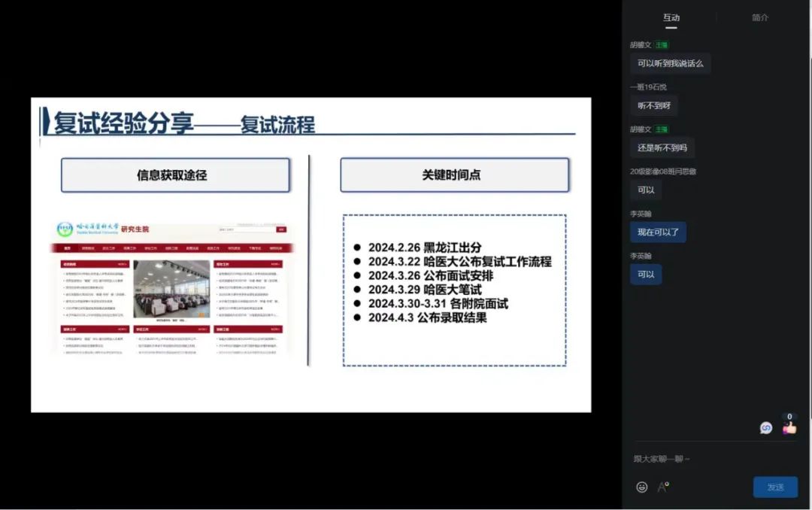Viewport: 812px width, 510px height.
Task: Click the chat bubble link icon
Action: 766,428
